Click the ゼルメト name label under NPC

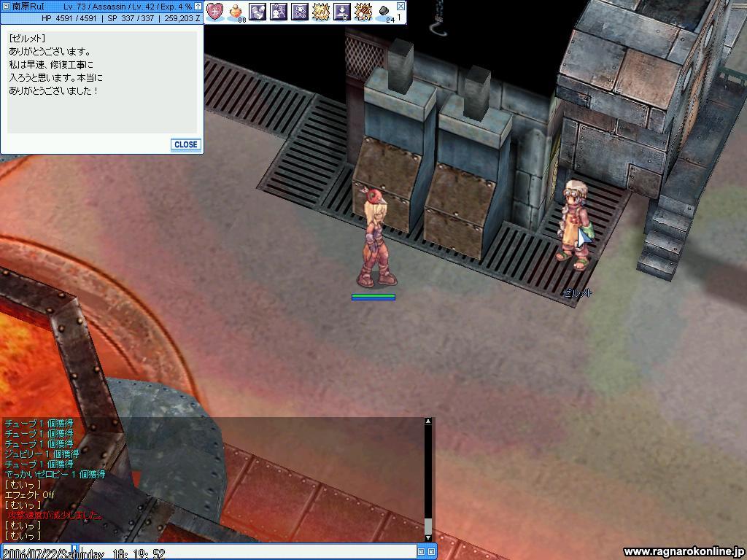tap(577, 293)
